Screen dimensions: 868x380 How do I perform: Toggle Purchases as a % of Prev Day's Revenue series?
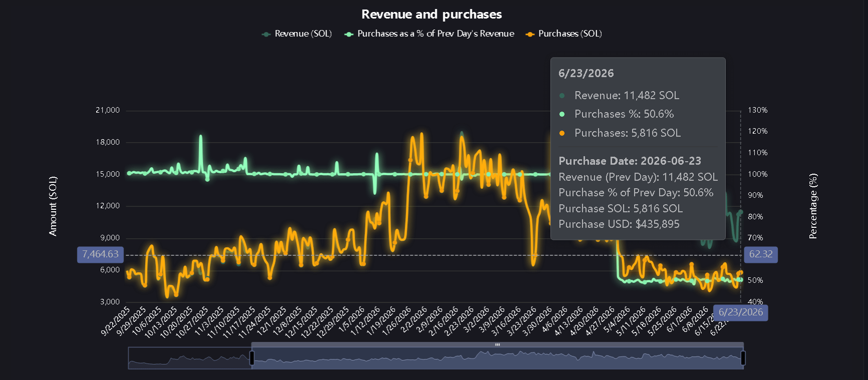pos(429,34)
